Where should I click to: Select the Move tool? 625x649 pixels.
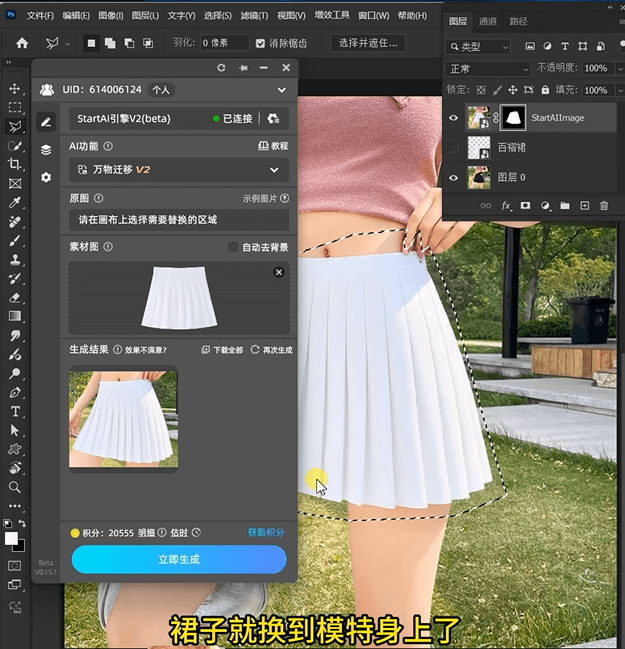(x=15, y=89)
